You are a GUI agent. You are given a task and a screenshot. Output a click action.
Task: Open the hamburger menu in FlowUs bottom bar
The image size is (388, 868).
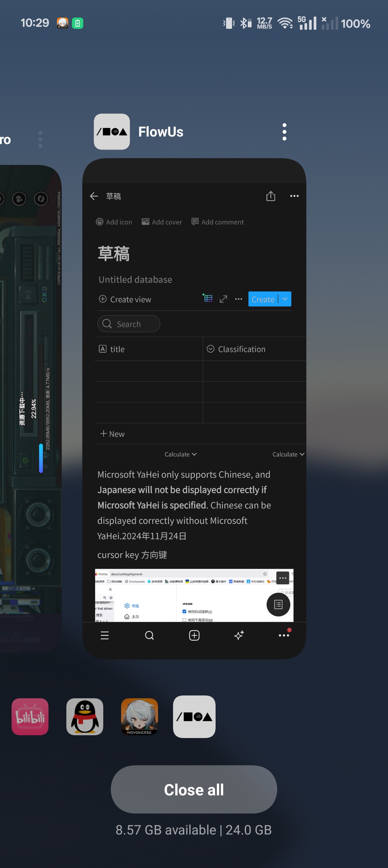pyautogui.click(x=105, y=636)
